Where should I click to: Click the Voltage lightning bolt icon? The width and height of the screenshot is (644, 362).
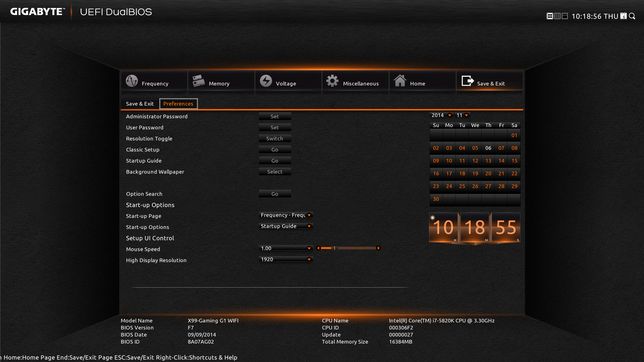click(x=266, y=81)
